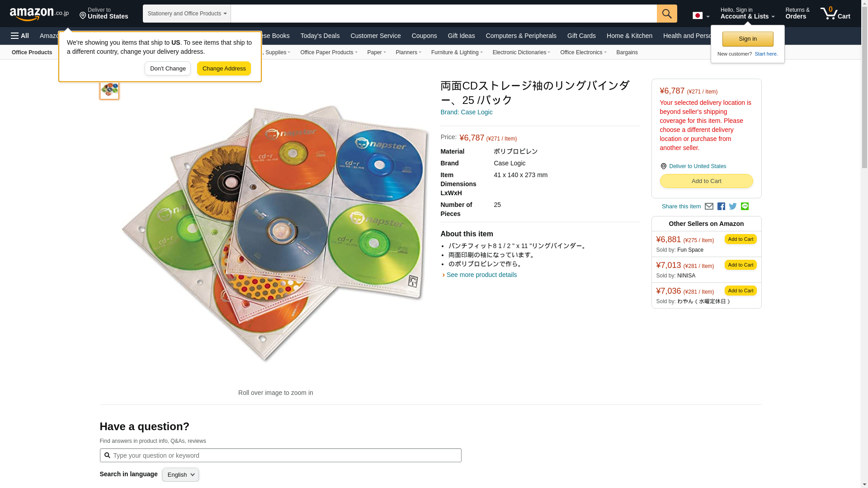Open the English search language dropdown

(x=180, y=474)
